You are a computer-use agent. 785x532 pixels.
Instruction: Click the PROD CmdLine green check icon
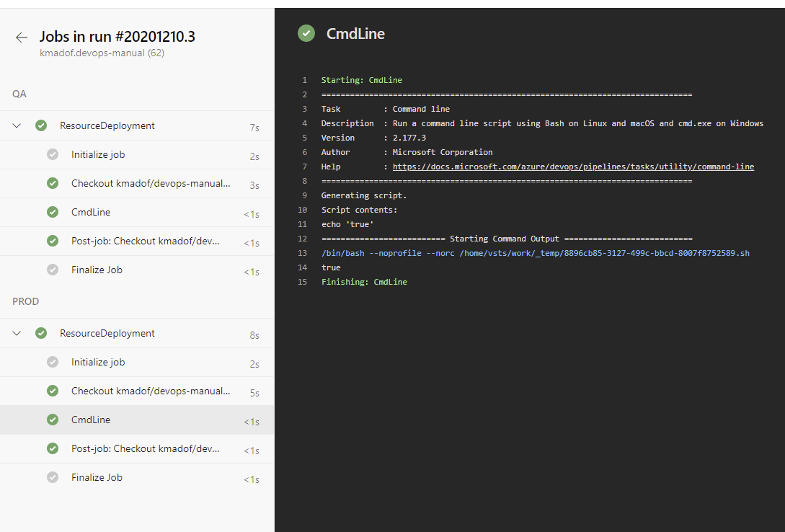(53, 420)
